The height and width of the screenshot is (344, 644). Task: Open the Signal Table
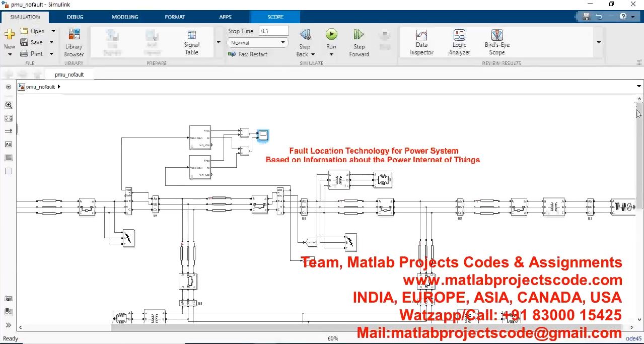click(x=191, y=42)
